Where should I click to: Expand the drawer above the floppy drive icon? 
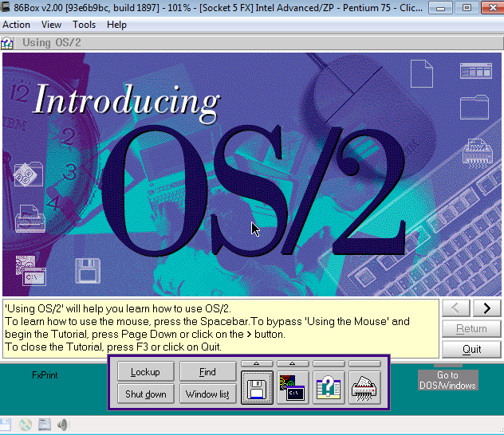click(x=257, y=363)
